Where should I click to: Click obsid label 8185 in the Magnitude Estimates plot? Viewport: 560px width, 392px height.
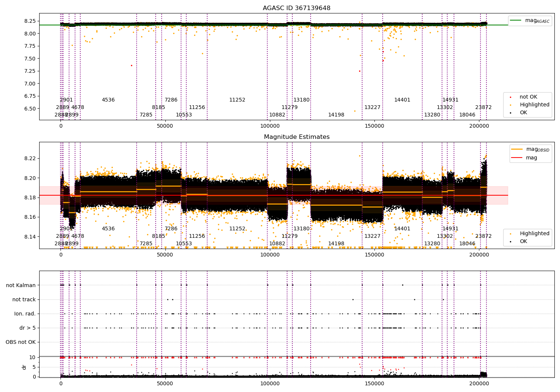158,236
